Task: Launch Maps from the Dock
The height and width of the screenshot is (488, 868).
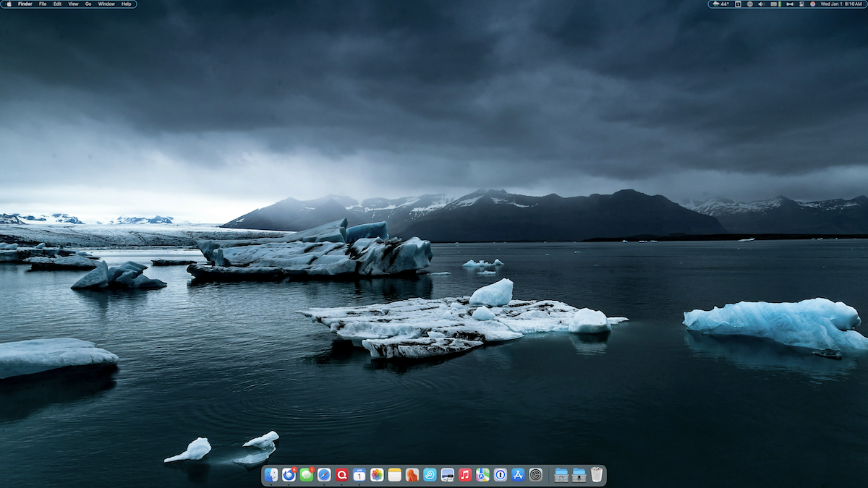Action: click(482, 475)
